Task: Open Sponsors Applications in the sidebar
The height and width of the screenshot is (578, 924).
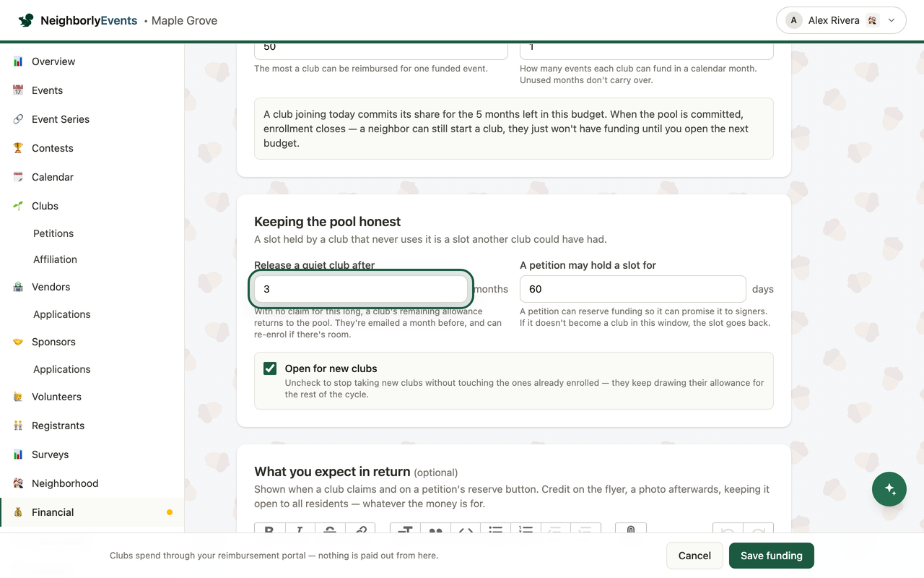Action: pos(62,369)
